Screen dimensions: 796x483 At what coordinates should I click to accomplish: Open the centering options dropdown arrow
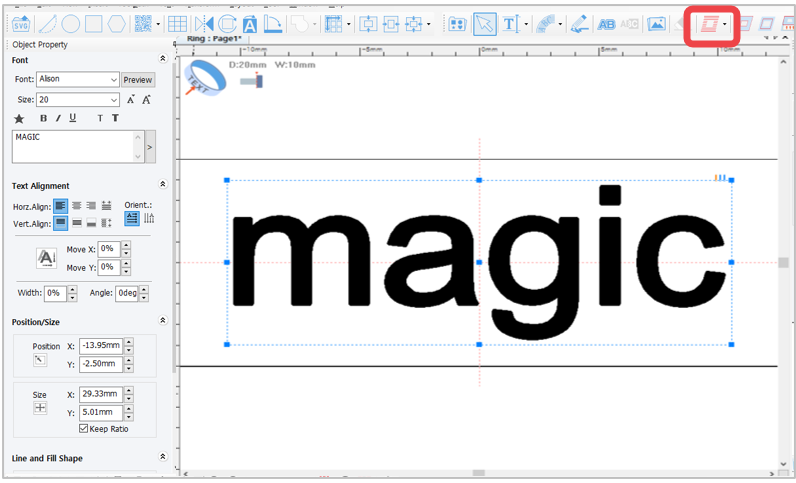[x=428, y=24]
